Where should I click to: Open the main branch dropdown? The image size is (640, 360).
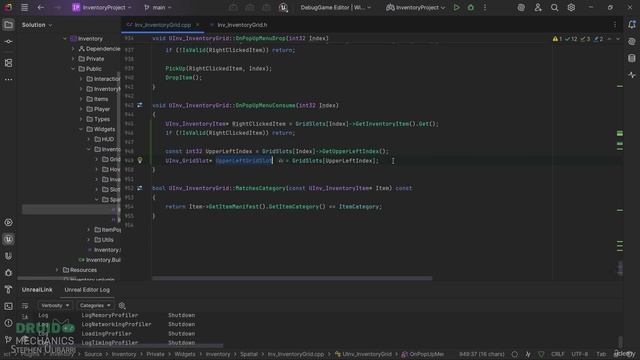tap(158, 7)
